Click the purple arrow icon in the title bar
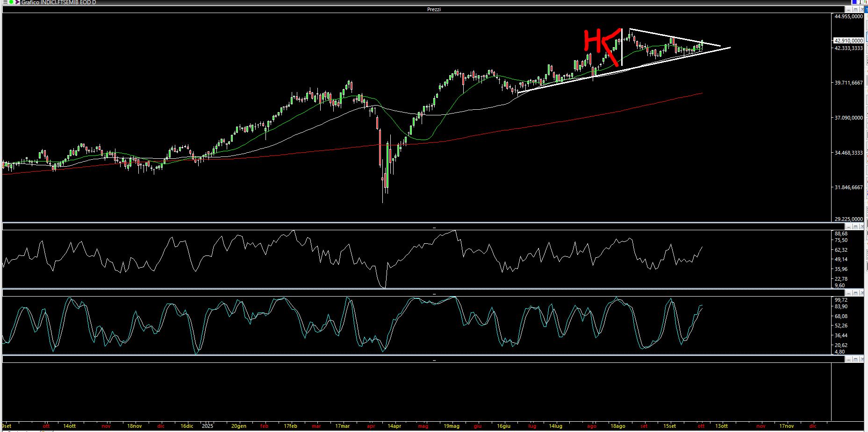This screenshot has width=868, height=432. [x=17, y=2]
